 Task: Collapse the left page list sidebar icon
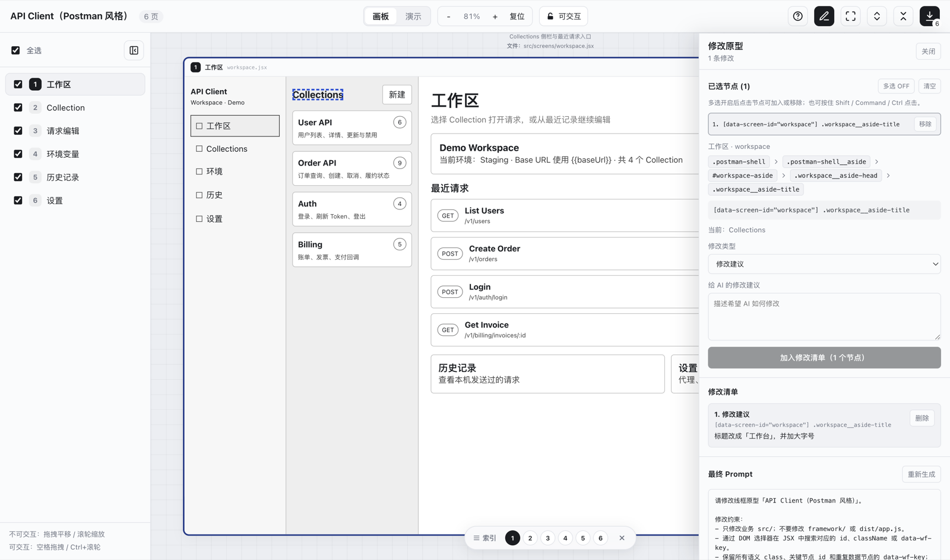click(134, 50)
